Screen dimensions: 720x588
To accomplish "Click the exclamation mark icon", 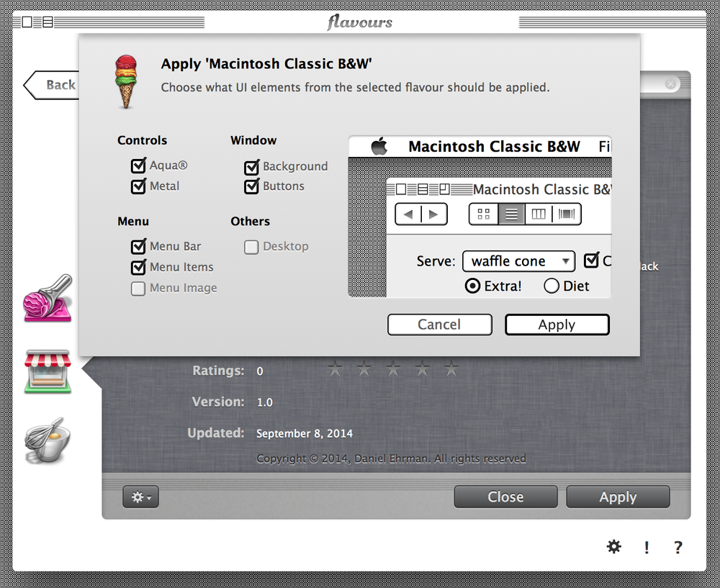I will (x=647, y=547).
